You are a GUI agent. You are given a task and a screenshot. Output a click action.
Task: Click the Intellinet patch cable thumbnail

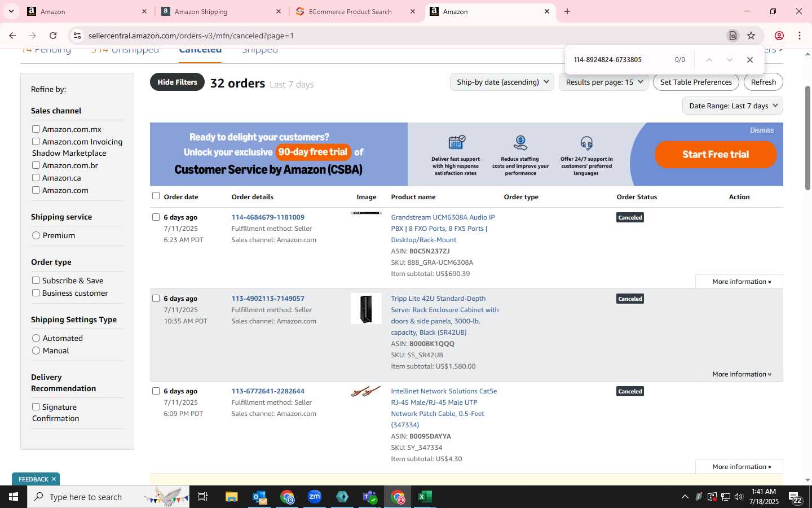[x=366, y=391]
